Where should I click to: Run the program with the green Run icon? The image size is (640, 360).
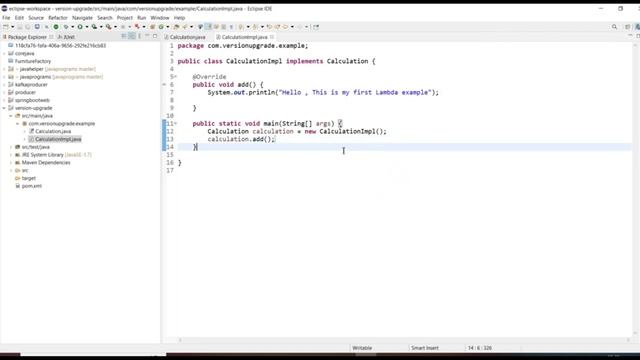click(80, 27)
